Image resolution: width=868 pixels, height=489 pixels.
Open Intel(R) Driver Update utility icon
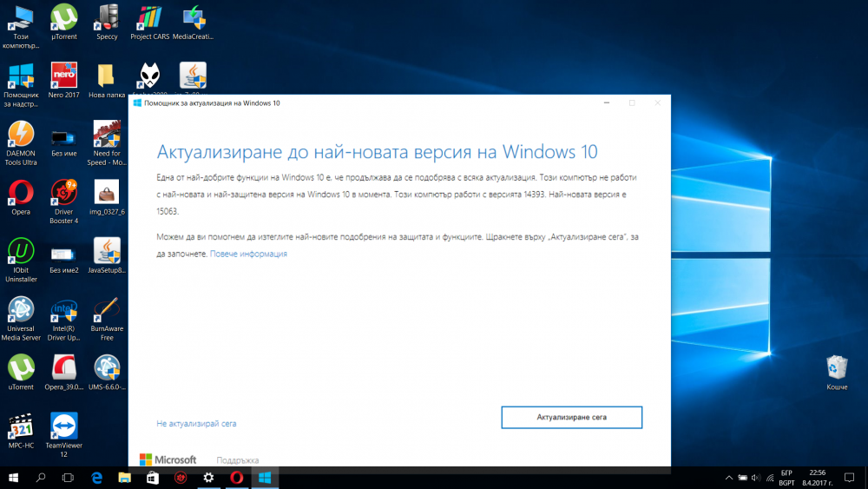64,319
